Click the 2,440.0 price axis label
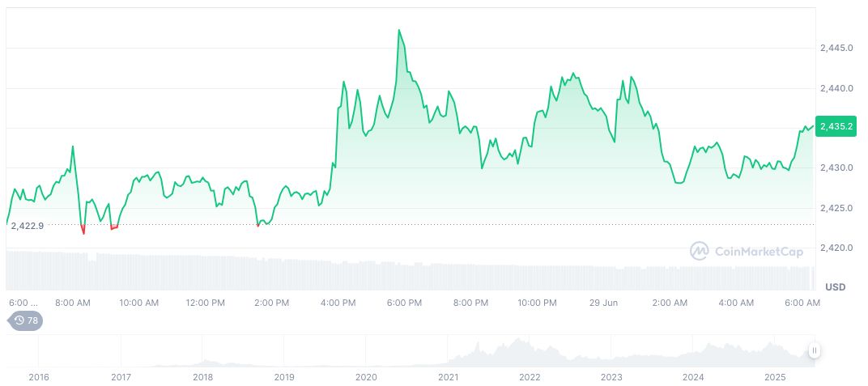This screenshot has height=386, width=868. click(836, 88)
